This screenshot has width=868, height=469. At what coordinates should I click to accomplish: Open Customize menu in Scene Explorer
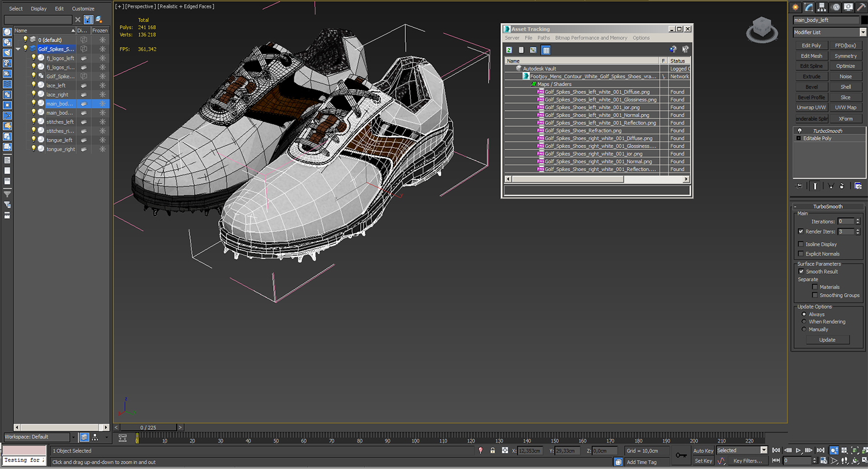83,9
